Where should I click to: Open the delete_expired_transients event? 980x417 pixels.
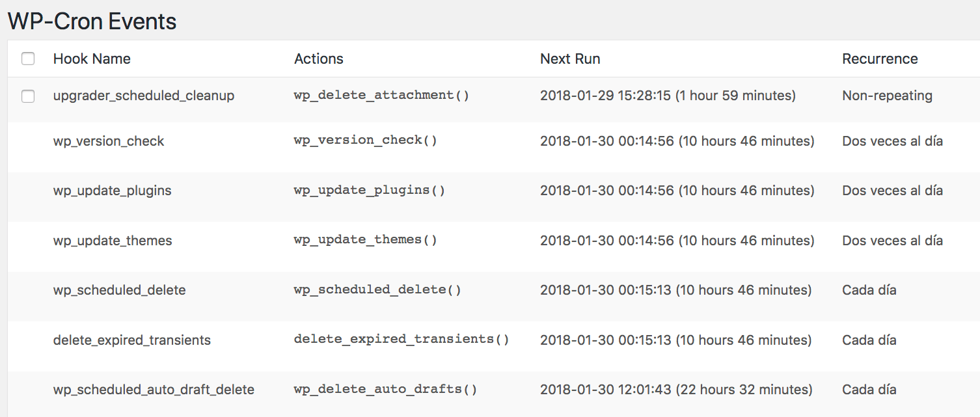coord(132,340)
